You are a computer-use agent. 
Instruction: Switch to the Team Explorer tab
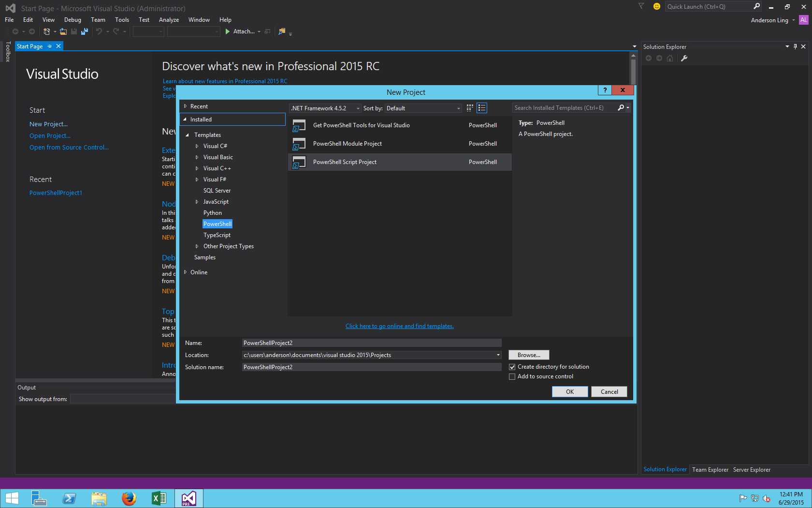click(x=710, y=470)
